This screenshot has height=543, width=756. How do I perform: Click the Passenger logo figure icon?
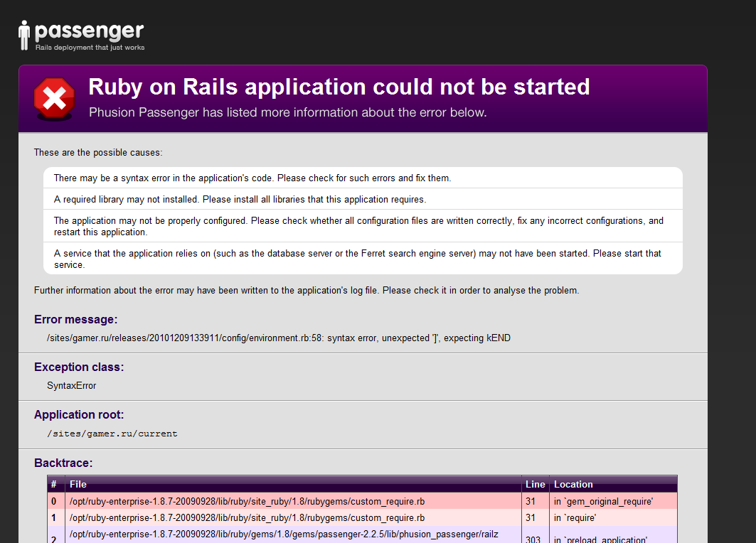coord(24,35)
